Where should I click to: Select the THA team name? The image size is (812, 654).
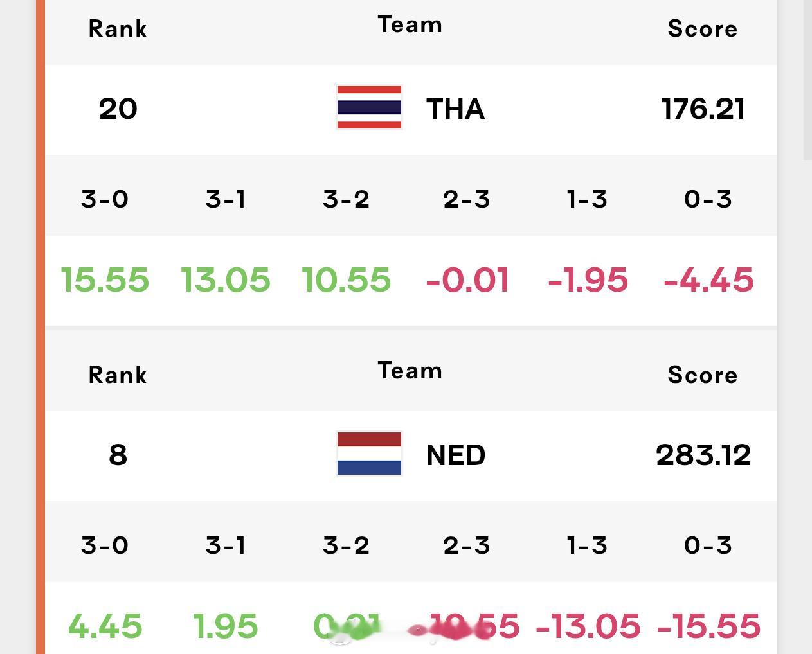pyautogui.click(x=455, y=109)
